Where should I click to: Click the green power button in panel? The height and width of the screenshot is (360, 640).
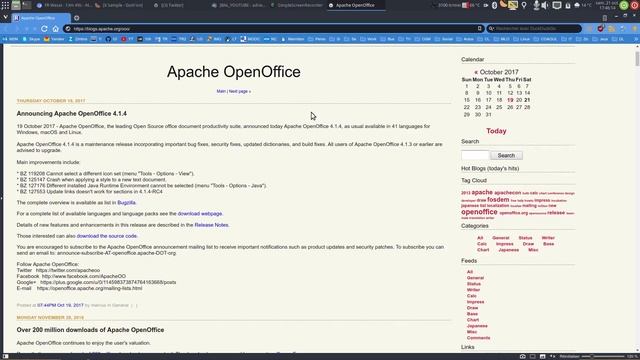pyautogui.click(x=624, y=5)
